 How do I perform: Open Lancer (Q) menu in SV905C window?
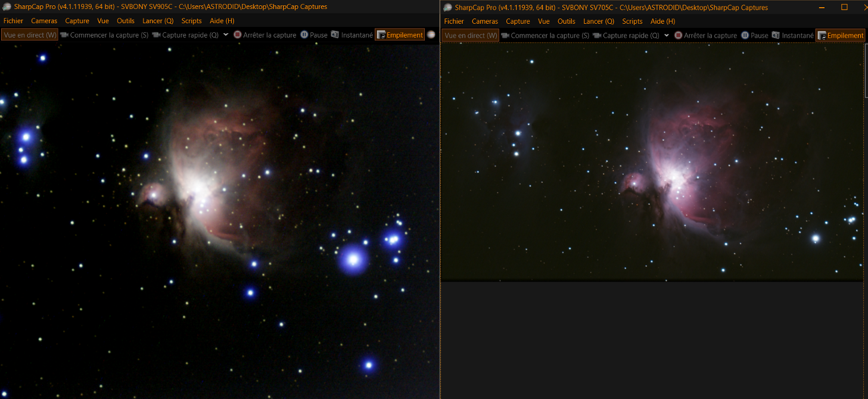(x=158, y=21)
